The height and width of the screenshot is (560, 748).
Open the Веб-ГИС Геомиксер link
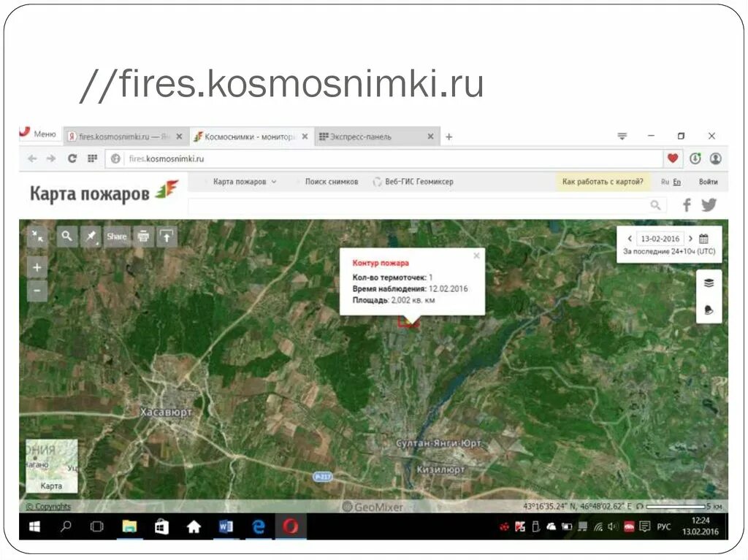[x=413, y=182]
